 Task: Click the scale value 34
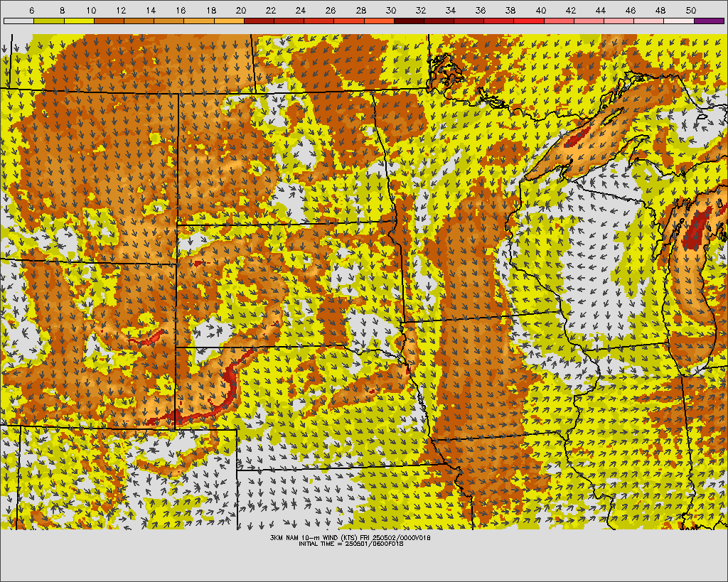point(451,10)
